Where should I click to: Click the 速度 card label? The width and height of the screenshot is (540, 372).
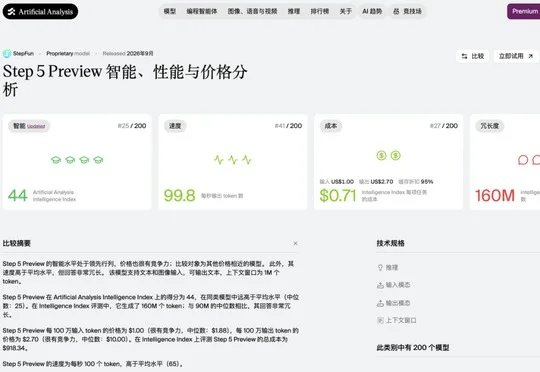(175, 126)
